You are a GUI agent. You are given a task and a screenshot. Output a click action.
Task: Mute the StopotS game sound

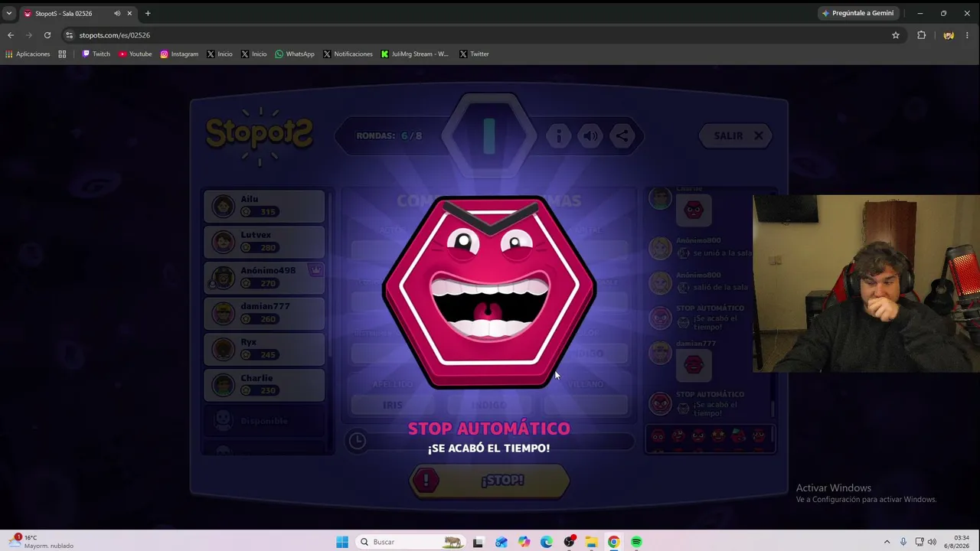[x=590, y=136]
